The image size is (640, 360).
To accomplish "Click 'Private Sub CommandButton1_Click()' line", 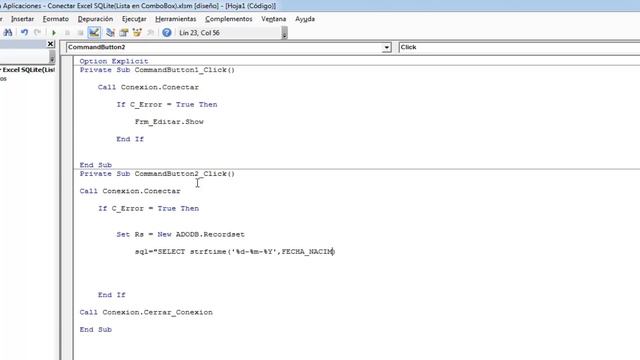I will pos(157,70).
